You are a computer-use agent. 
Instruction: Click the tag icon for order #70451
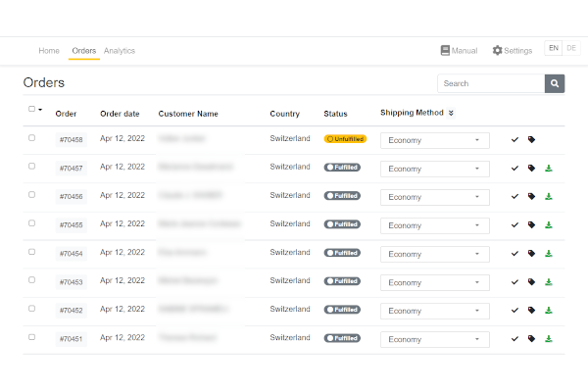(531, 339)
